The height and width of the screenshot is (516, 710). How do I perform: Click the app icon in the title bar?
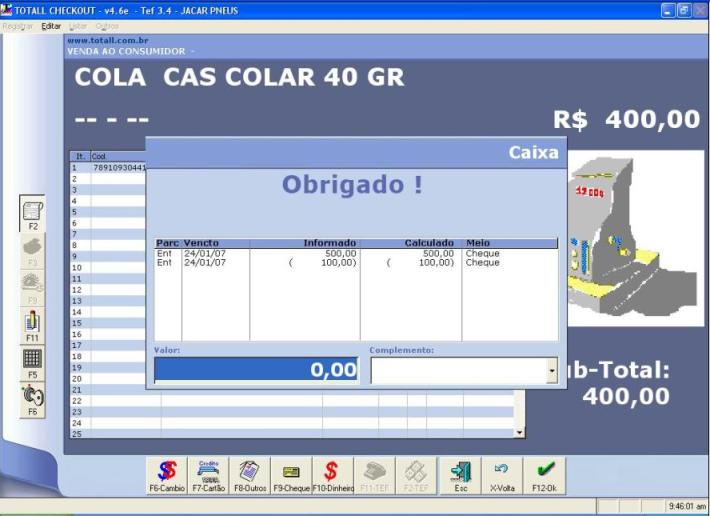(x=6, y=10)
